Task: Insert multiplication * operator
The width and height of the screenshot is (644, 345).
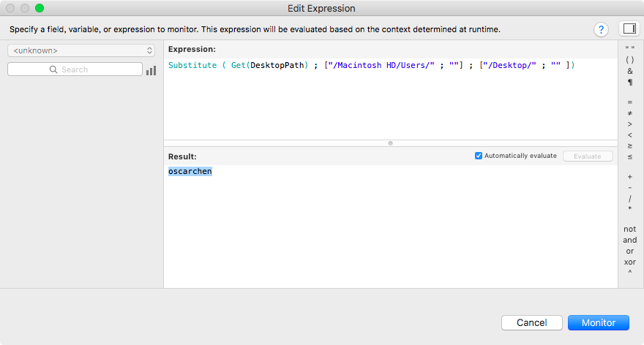Action: (x=629, y=209)
